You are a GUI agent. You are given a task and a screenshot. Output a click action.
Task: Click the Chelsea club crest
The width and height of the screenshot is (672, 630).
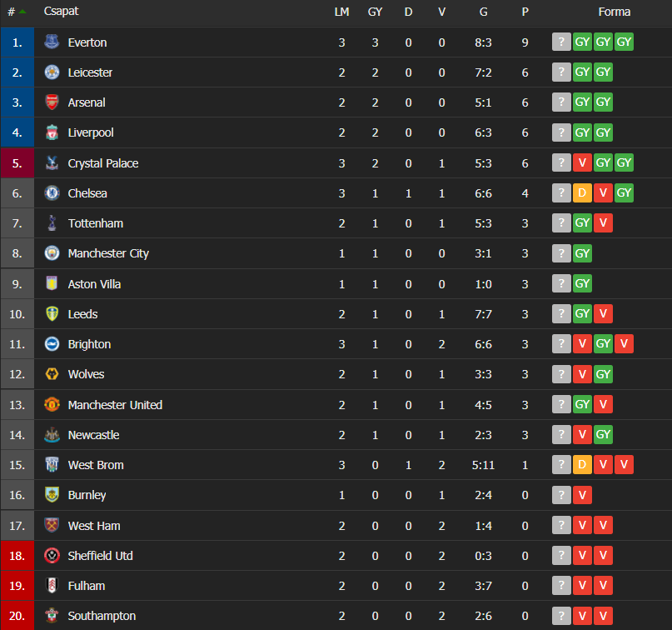(x=52, y=193)
